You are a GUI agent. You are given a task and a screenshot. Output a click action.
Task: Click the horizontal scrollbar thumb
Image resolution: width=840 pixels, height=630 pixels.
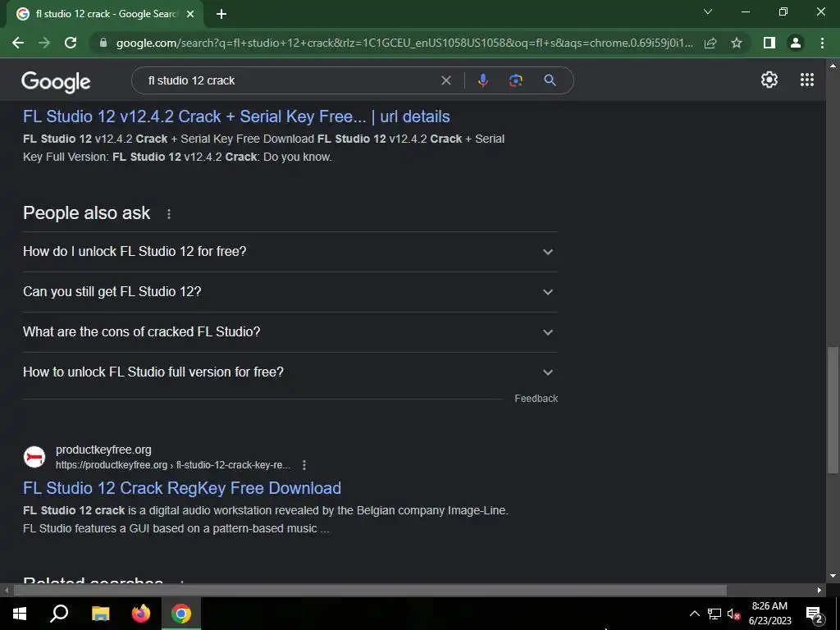pos(370,591)
